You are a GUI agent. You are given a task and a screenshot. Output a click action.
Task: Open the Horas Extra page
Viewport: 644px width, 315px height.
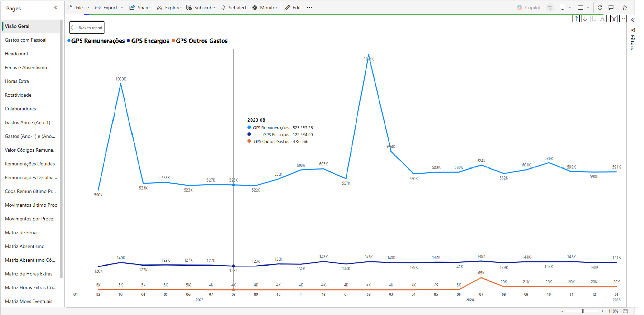tap(17, 81)
